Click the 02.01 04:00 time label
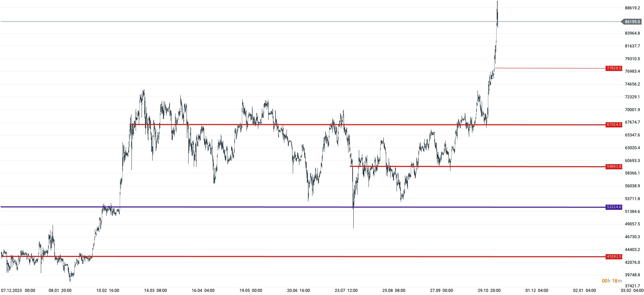644x295 pixels. click(x=584, y=290)
